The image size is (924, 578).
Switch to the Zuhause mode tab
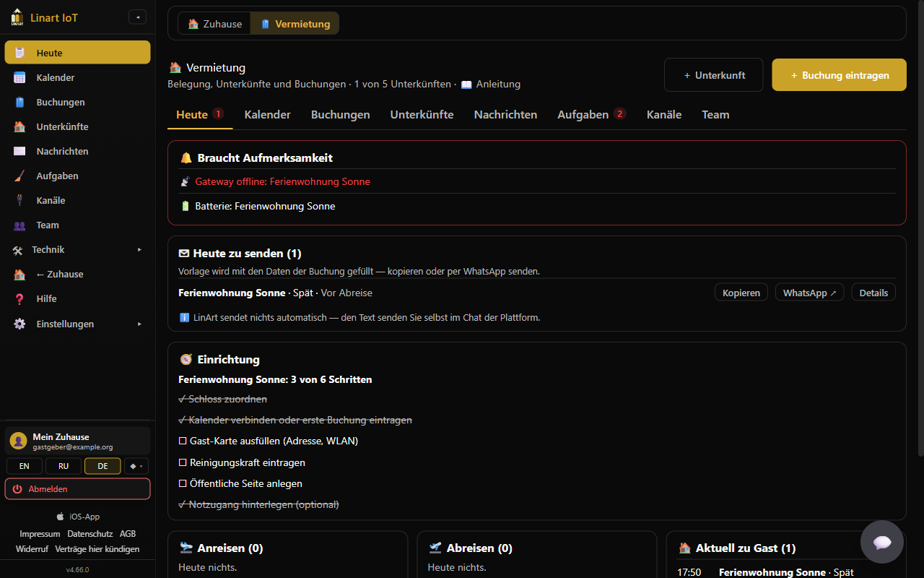(214, 24)
